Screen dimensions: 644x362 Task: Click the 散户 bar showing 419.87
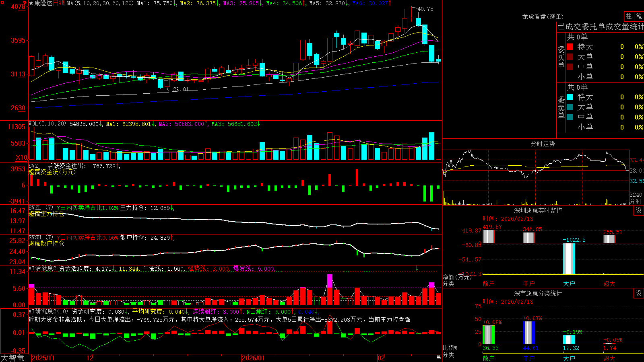point(489,237)
